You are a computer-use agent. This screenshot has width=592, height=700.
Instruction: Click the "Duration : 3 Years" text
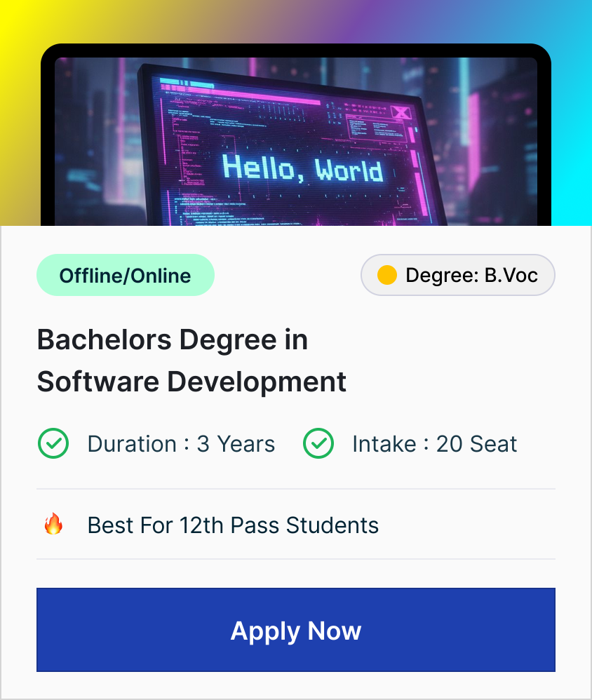pyautogui.click(x=181, y=444)
